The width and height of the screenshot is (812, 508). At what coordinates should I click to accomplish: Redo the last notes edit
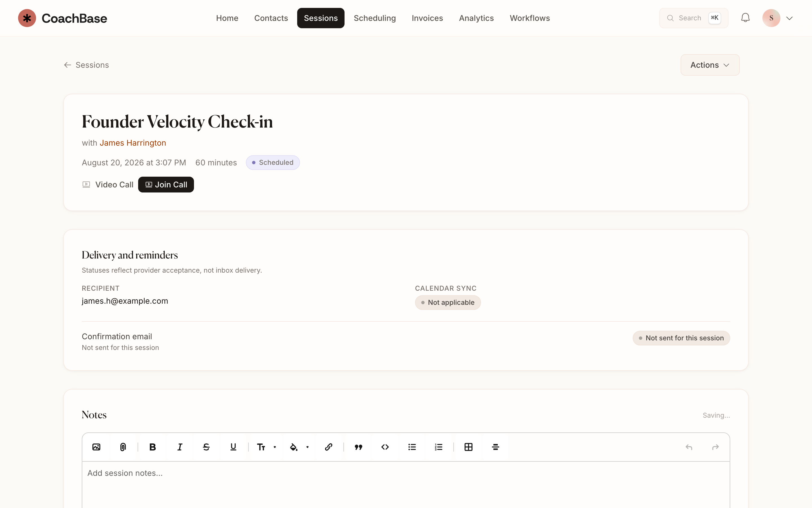pos(715,447)
